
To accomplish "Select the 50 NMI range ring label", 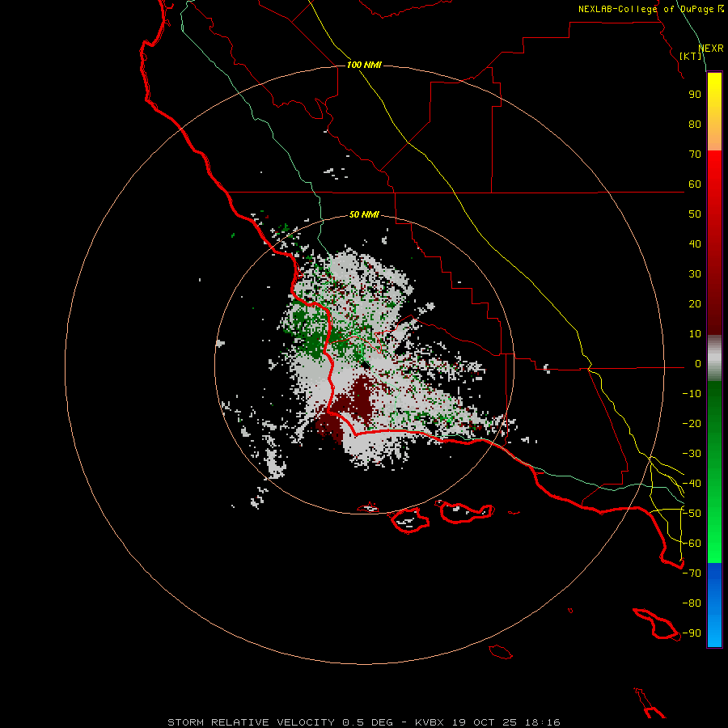I will click(364, 214).
